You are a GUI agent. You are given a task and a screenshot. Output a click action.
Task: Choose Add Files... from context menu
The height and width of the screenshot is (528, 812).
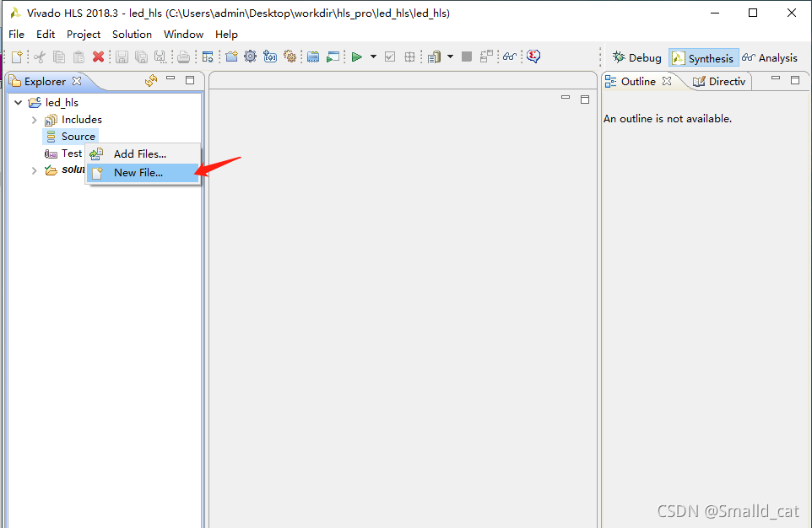(x=143, y=154)
